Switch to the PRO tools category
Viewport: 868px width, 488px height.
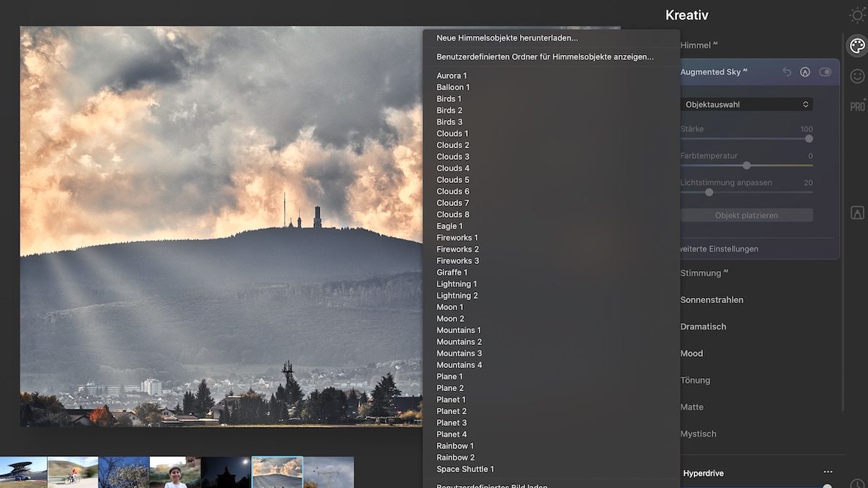[857, 106]
